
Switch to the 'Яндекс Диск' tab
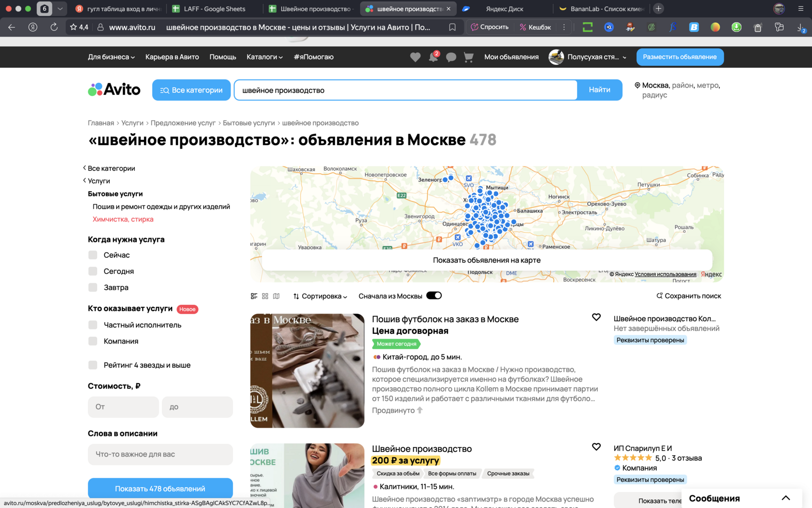click(x=504, y=9)
